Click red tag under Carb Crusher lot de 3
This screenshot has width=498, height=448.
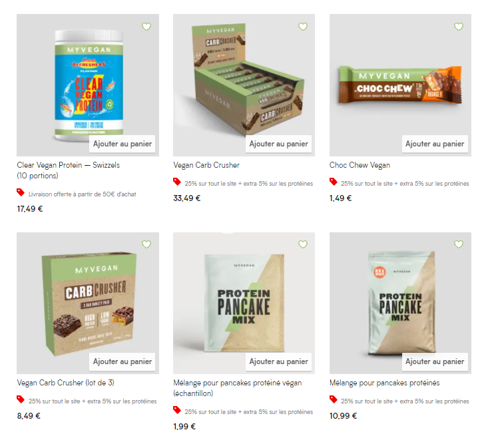21,399
